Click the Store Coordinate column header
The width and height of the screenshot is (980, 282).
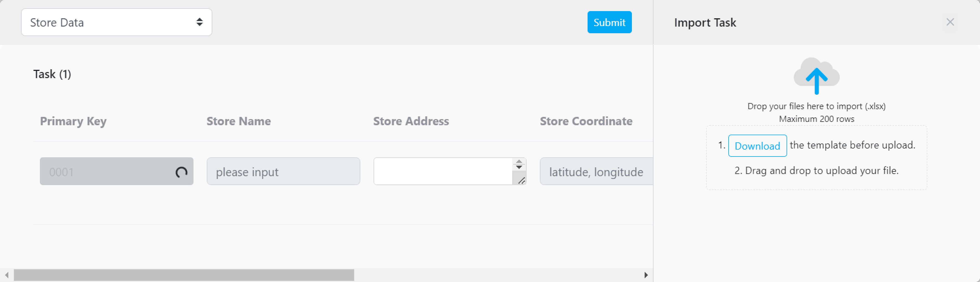coord(586,121)
